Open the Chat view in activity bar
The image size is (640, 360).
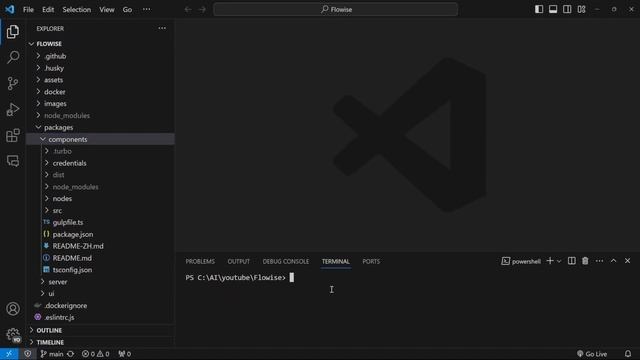[13, 161]
